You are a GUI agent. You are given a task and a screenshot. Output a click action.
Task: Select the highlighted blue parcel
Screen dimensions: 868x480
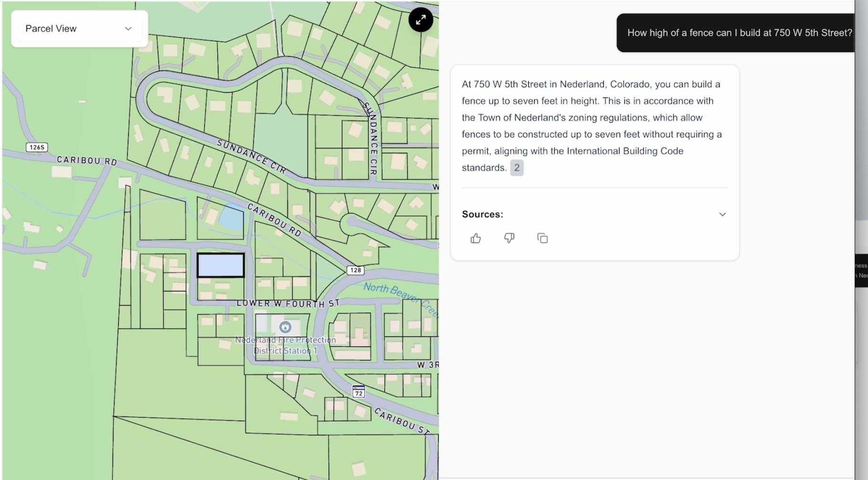coord(221,265)
